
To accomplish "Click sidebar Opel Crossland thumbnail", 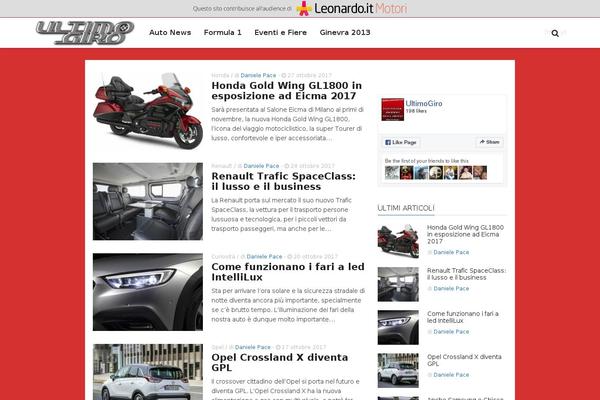I will pos(398,371).
